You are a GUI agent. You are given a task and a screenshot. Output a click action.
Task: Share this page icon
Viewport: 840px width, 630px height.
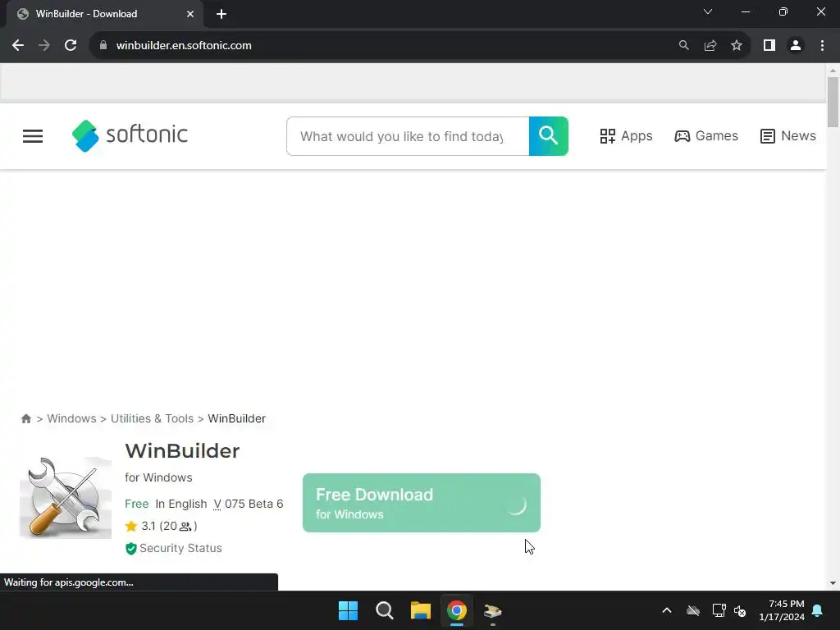(710, 46)
